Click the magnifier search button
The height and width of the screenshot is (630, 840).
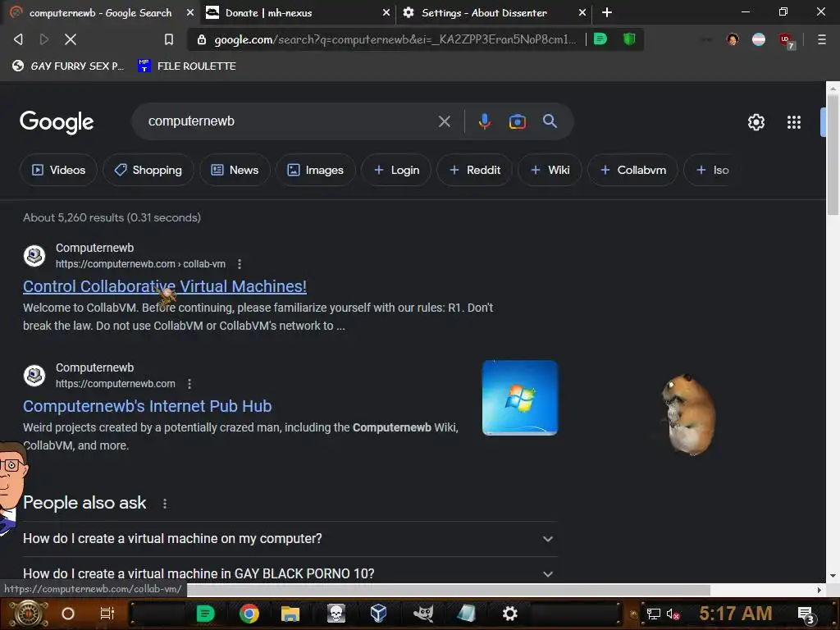[x=550, y=121]
